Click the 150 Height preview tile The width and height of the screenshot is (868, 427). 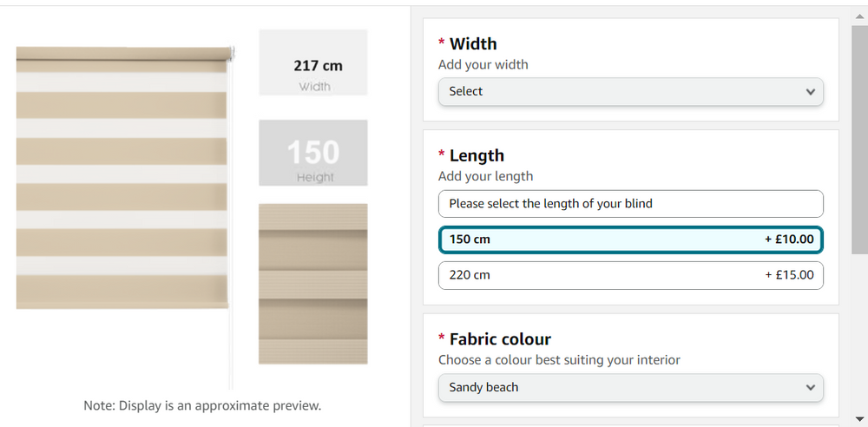(313, 153)
